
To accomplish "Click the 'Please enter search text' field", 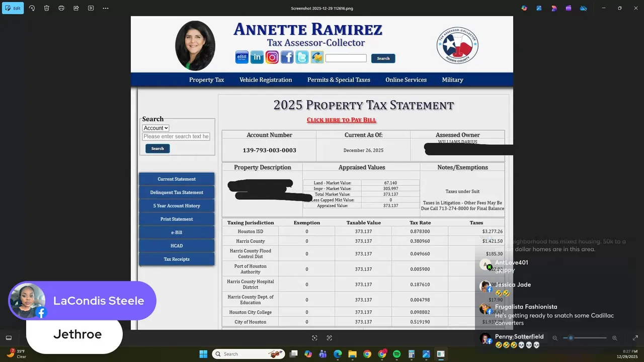I will (176, 137).
